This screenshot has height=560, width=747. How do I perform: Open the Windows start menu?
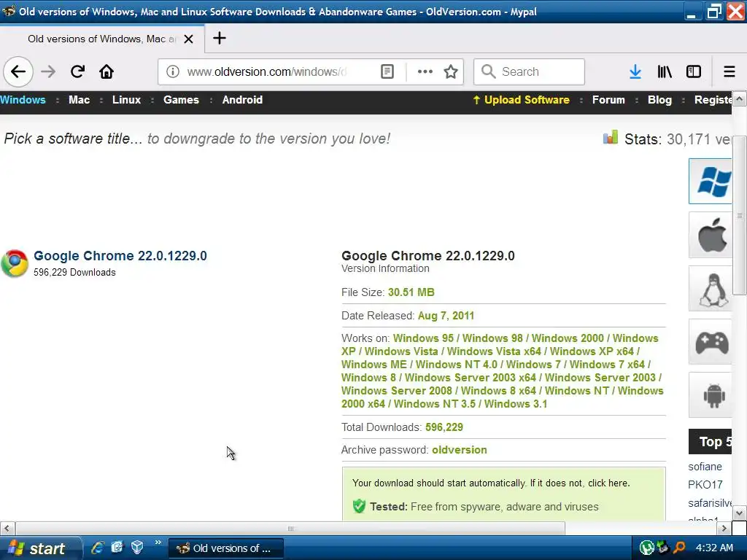42,548
